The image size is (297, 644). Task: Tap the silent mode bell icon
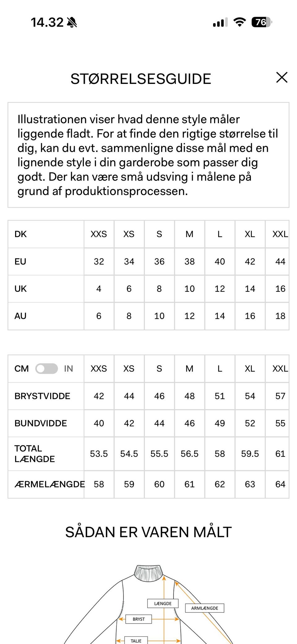click(72, 22)
